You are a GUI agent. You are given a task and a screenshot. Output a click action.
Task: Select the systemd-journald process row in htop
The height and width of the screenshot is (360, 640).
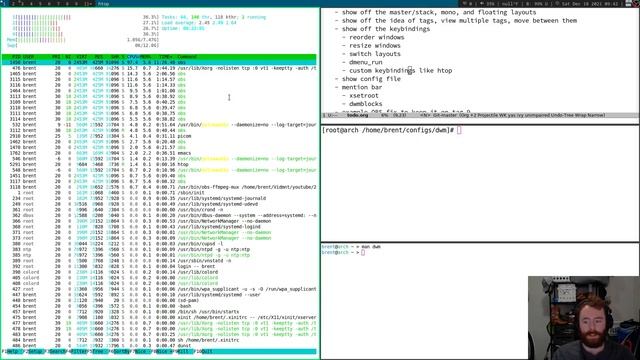[159, 198]
